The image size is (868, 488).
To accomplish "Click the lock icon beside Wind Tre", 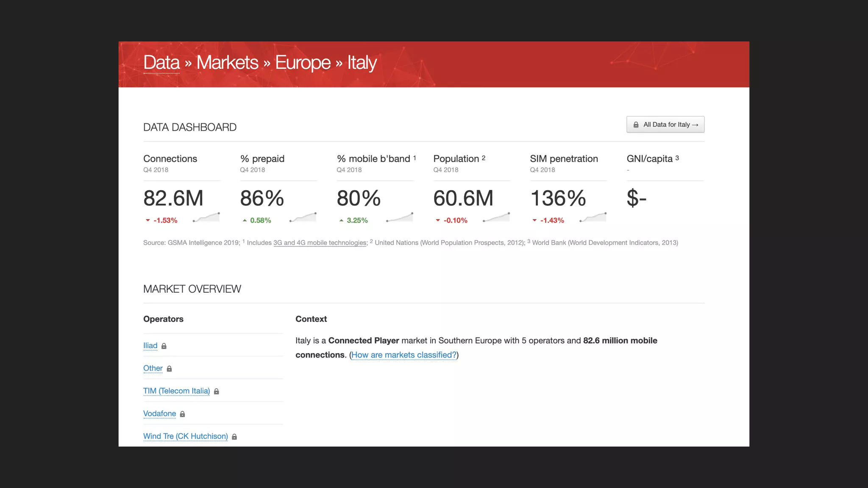I will click(234, 437).
